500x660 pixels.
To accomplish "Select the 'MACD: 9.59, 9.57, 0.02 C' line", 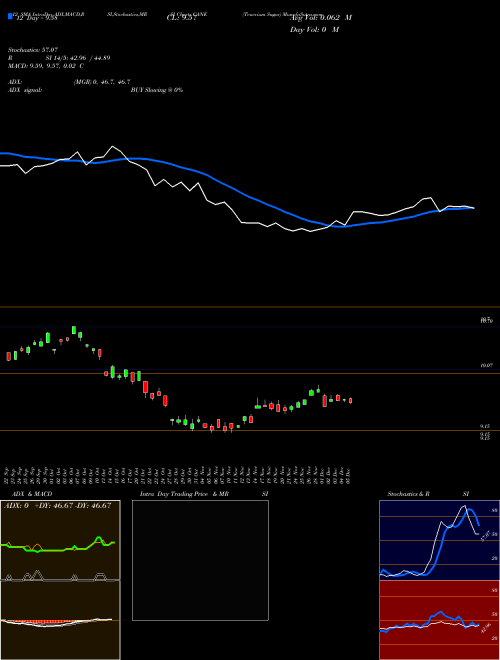I will tap(46, 66).
